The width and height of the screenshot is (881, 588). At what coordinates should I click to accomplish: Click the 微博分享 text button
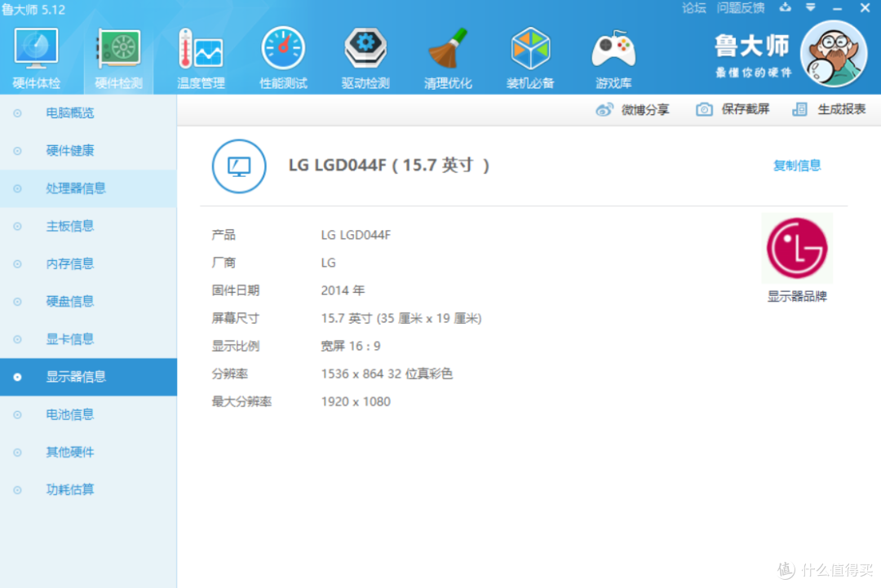645,109
